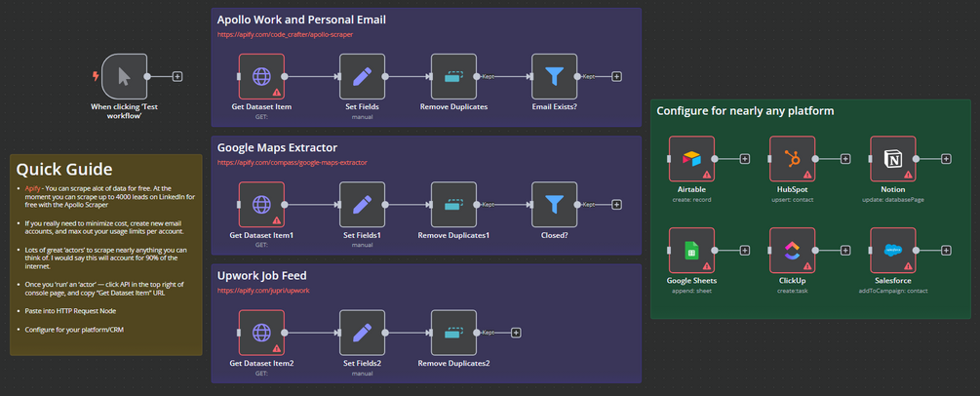
Task: Select the Set Fields1 node
Action: pos(362,205)
